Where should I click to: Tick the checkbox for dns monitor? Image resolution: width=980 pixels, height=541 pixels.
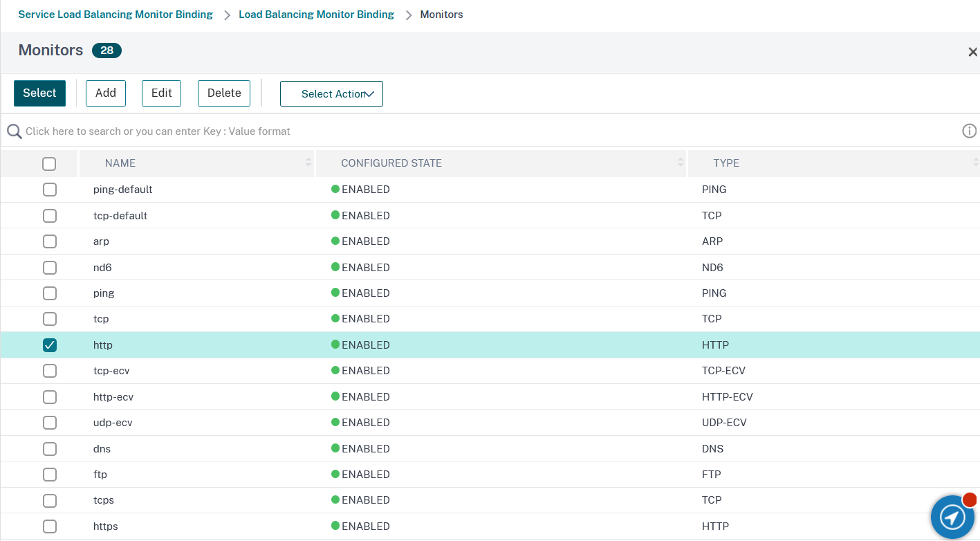click(50, 449)
